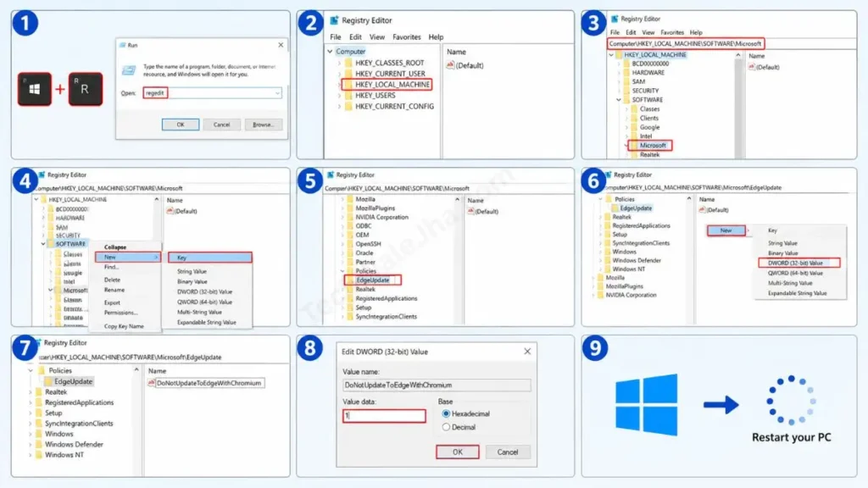Select the Hexadecimal base option
The height and width of the screenshot is (488, 868).
point(446,413)
